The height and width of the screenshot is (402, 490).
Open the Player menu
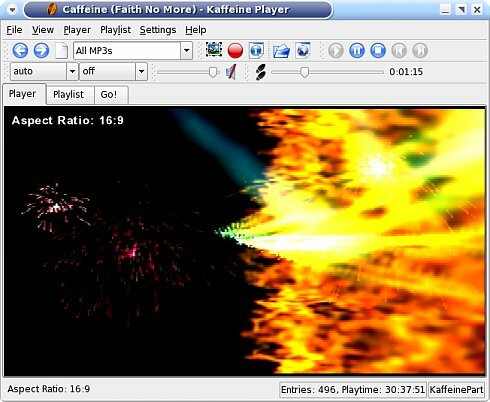coord(77,30)
